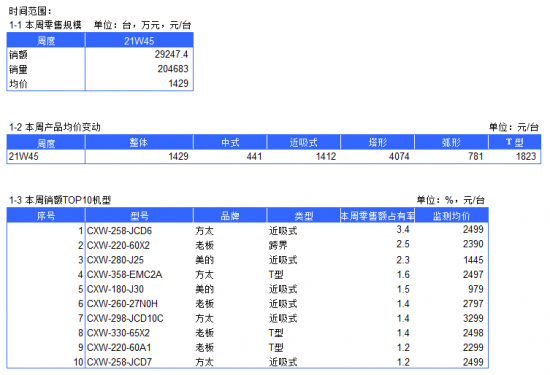This screenshot has width=550, height=375.
Task: Select model CXW-220-60X2 cell
Action: 139,245
